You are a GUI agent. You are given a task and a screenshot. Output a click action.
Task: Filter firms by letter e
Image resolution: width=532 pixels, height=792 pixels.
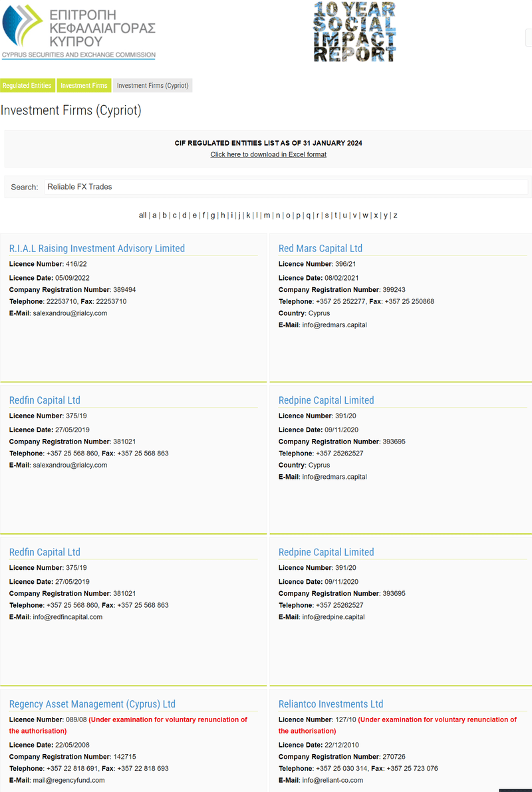point(194,215)
